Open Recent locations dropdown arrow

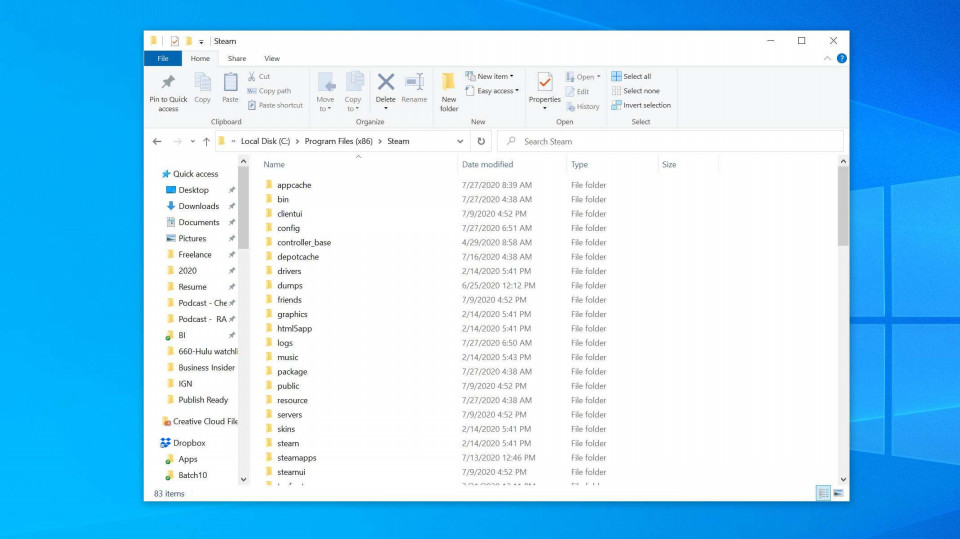pos(192,141)
